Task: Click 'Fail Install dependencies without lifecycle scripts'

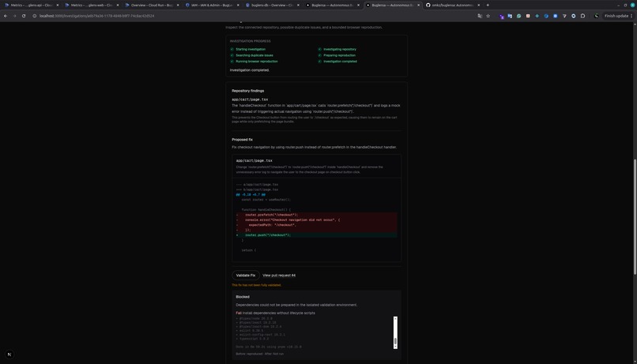Action: 276,313
